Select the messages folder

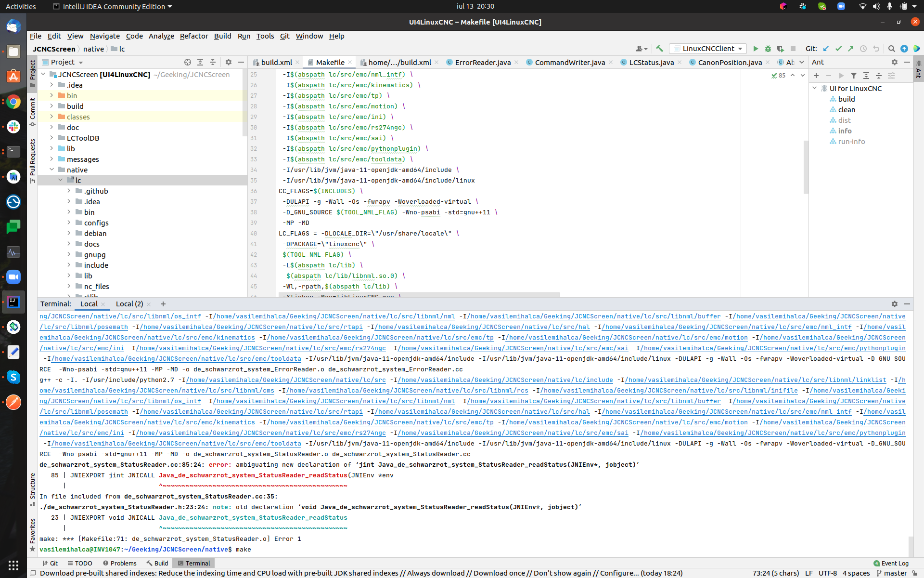pyautogui.click(x=83, y=159)
